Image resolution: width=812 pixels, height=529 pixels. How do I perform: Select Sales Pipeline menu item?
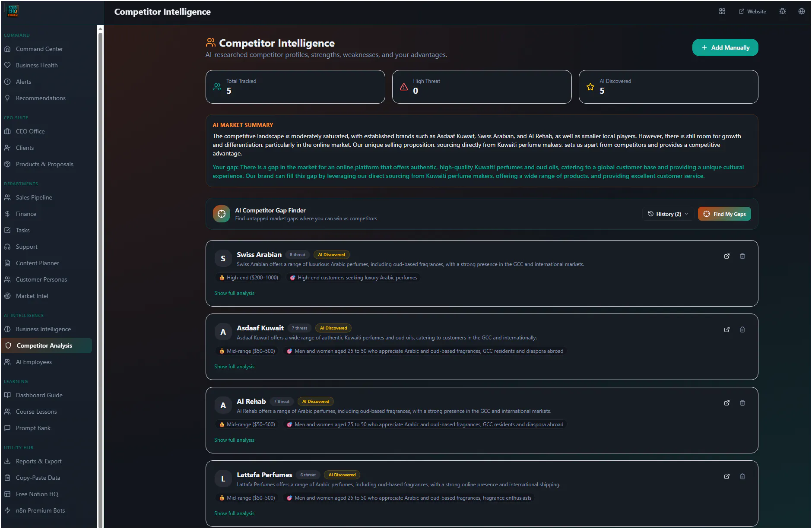(x=47, y=197)
